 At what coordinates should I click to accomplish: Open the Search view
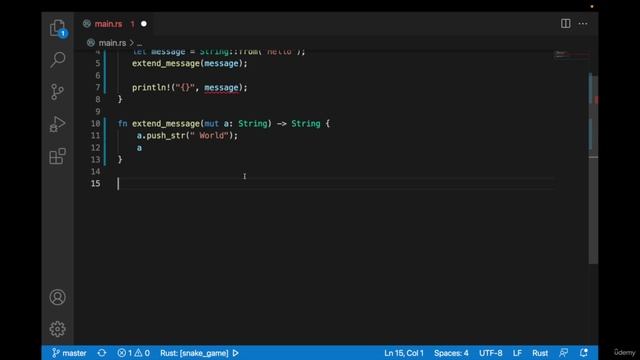coord(58,60)
